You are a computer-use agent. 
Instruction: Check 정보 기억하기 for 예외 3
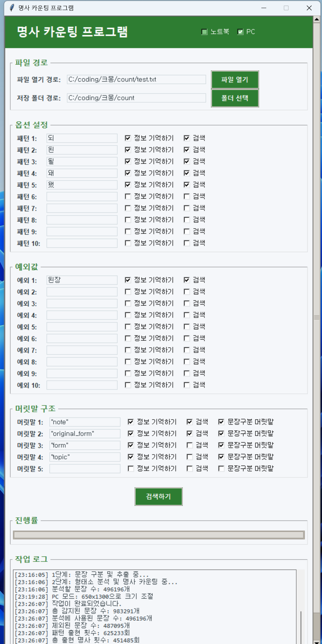pos(128,303)
